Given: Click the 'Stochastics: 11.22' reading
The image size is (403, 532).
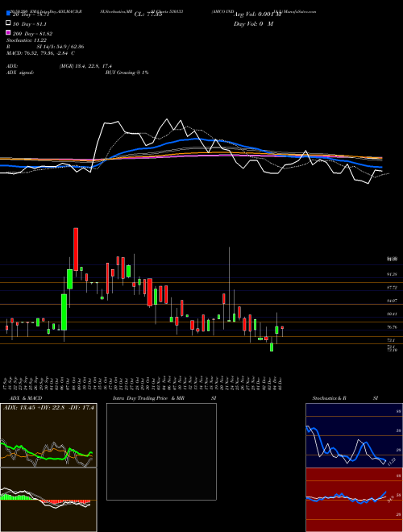Looking at the screenshot, I should (x=26, y=40).
